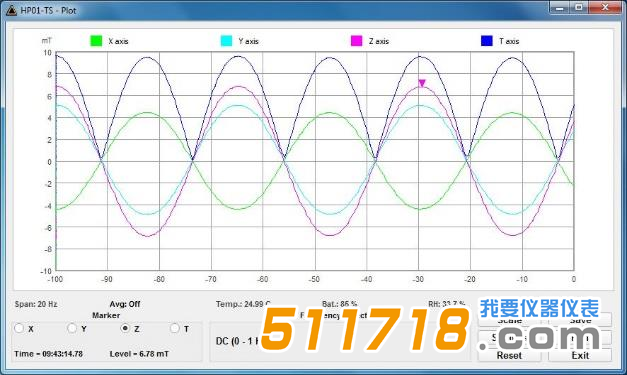
Task: Click the 'Level = 6.78 mT' marker readout
Action: [139, 354]
